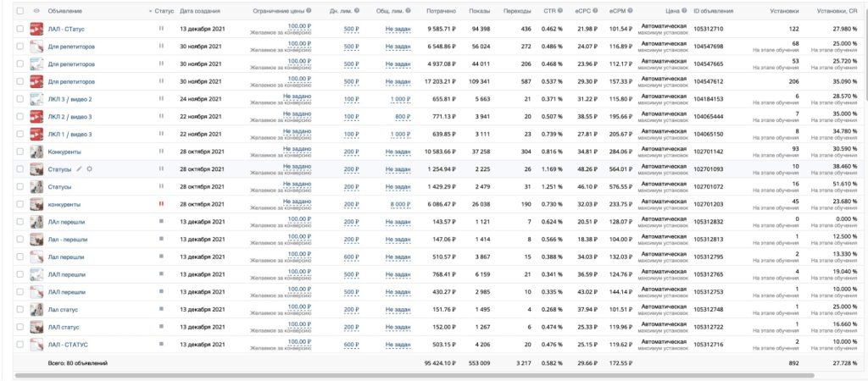The height and width of the screenshot is (381, 868).
Task: Open the settings gear icon beside Статусы
Action: pos(90,168)
